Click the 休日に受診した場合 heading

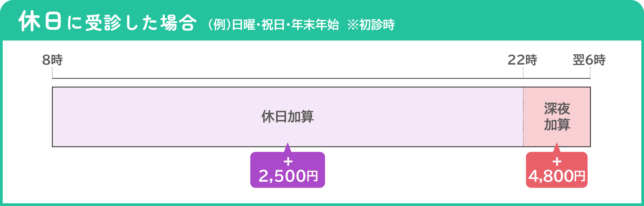click(x=108, y=23)
